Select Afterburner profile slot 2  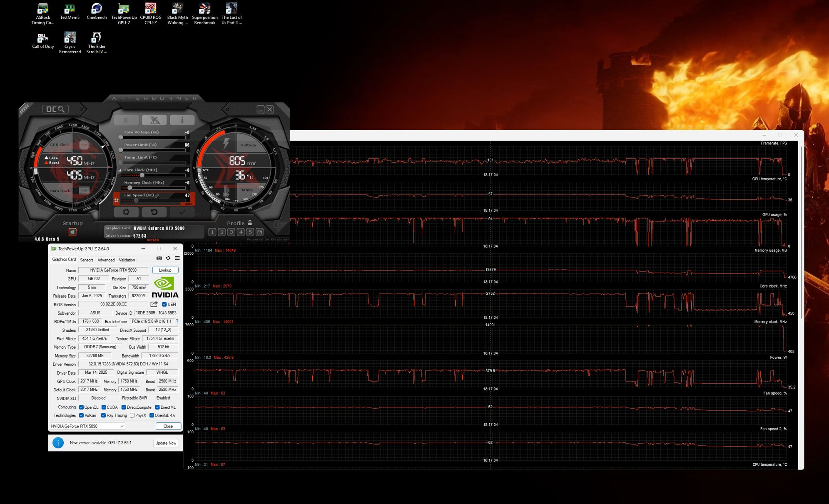click(x=222, y=232)
